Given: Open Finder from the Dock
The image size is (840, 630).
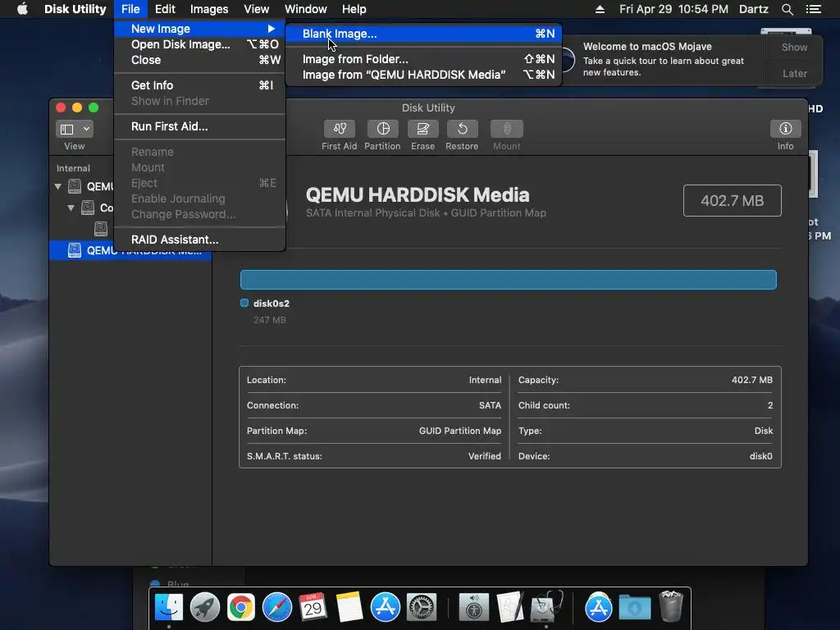Looking at the screenshot, I should click(168, 608).
